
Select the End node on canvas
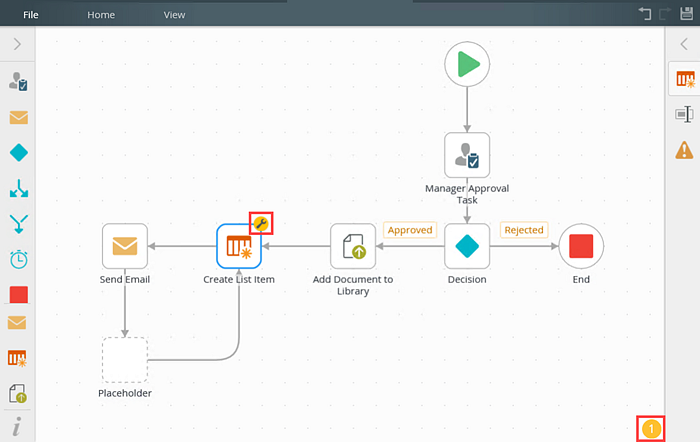[x=581, y=246]
